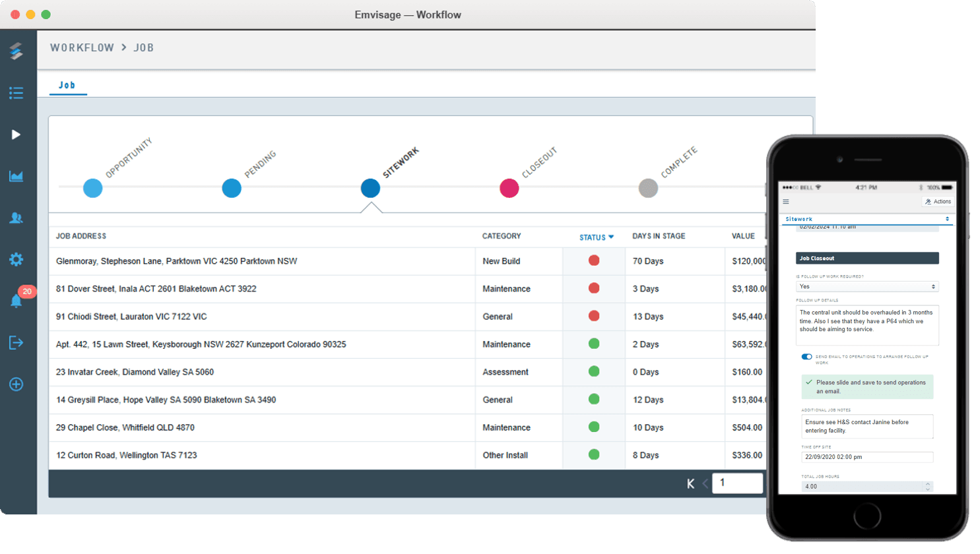
Task: Click total job hours stepper arrows
Action: pos(928,486)
